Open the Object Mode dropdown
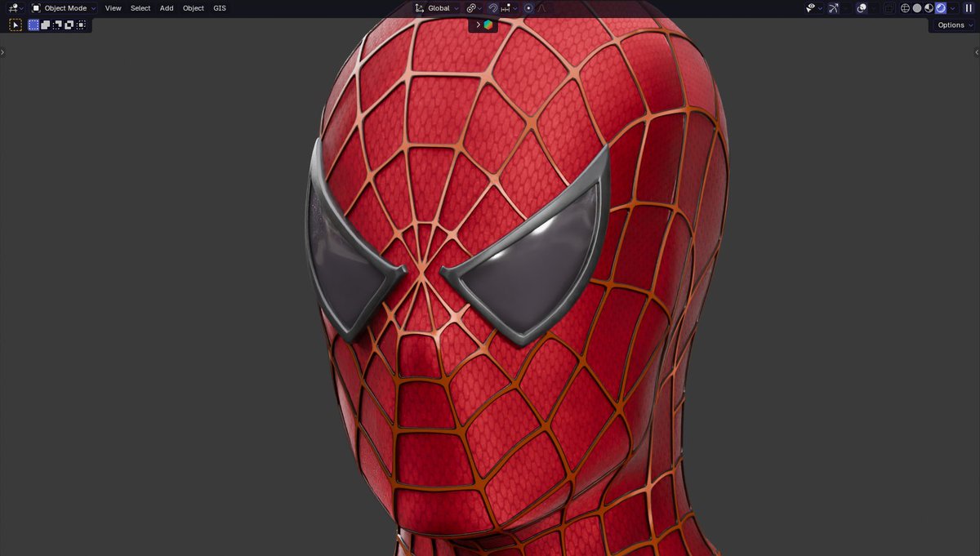 (x=63, y=8)
